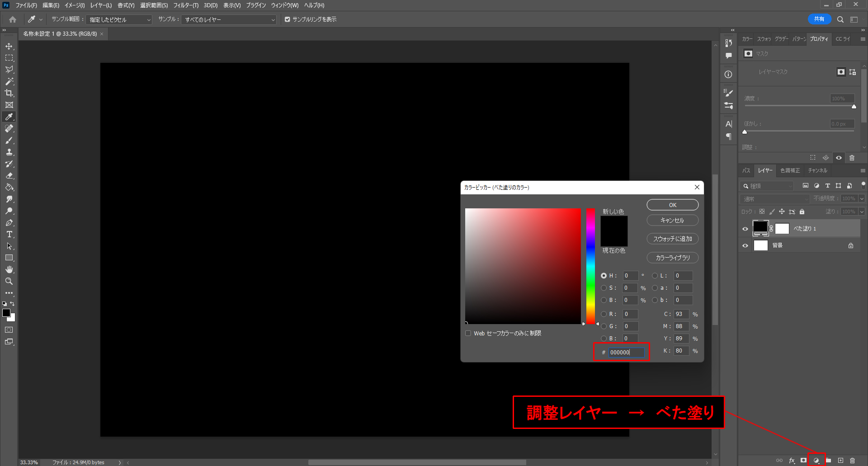Select the Crop tool
This screenshot has height=466, width=868.
click(x=9, y=93)
